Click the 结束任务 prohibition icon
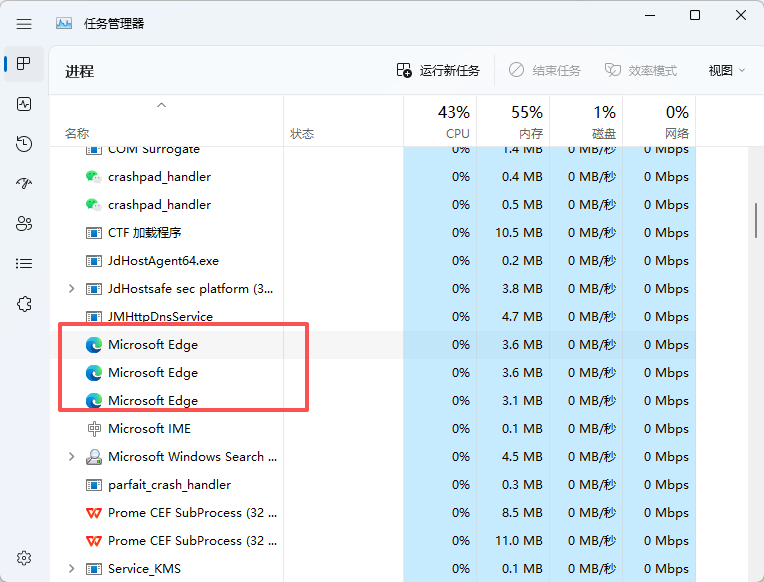Image resolution: width=764 pixels, height=582 pixels. point(516,70)
